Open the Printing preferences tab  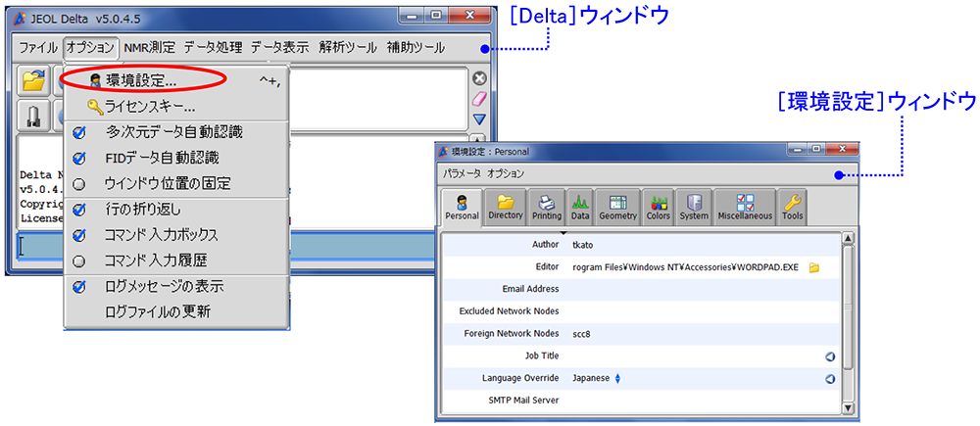click(547, 206)
